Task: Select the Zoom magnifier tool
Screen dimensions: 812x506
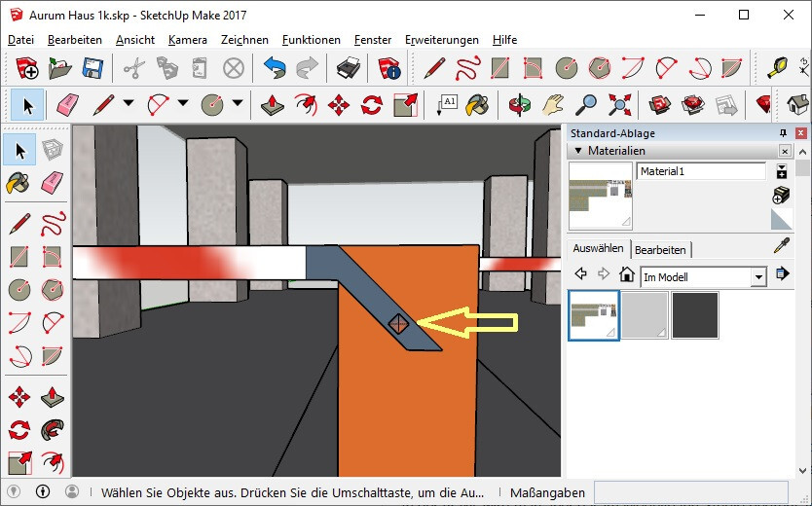Action: (586, 105)
